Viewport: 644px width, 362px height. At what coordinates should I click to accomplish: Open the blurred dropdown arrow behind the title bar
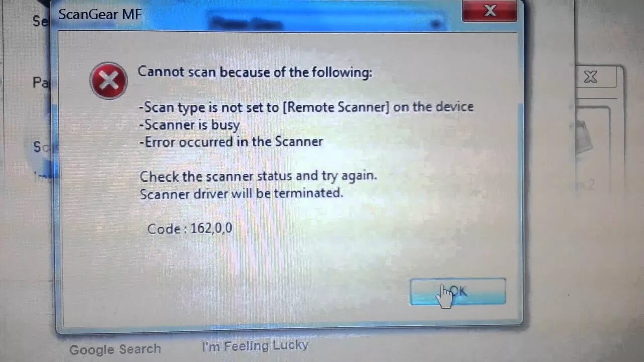pos(436,24)
